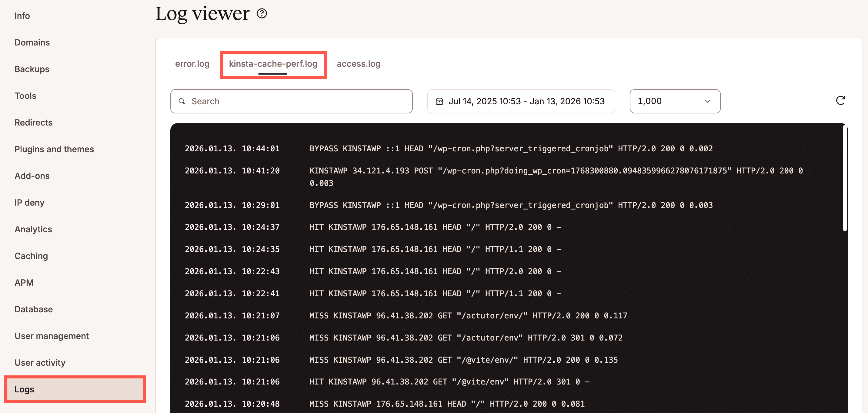The width and height of the screenshot is (868, 413).
Task: Open the Log viewer help tooltip
Action: tap(262, 13)
